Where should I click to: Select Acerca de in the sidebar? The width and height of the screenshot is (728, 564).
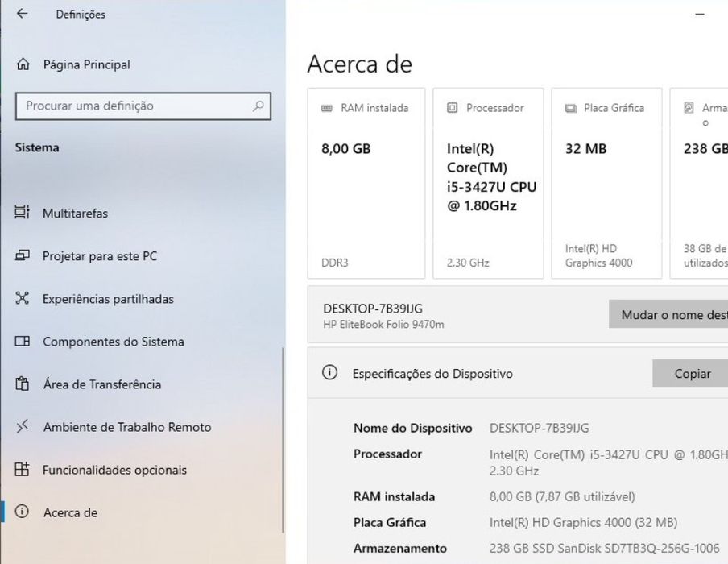pos(71,512)
